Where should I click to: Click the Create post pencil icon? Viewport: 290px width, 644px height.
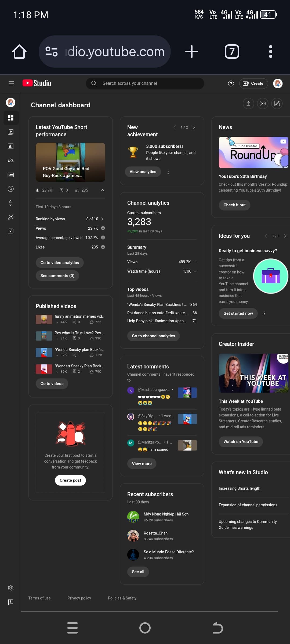[277, 104]
